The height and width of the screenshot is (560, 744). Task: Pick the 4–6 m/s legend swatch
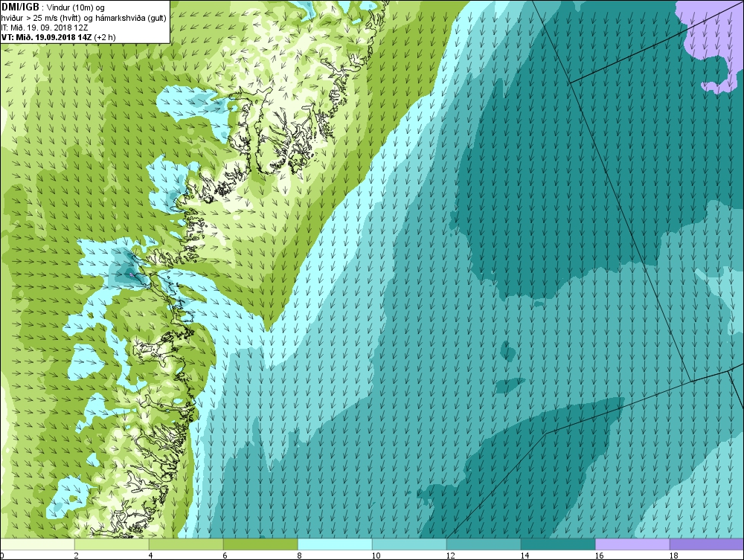pos(186,544)
